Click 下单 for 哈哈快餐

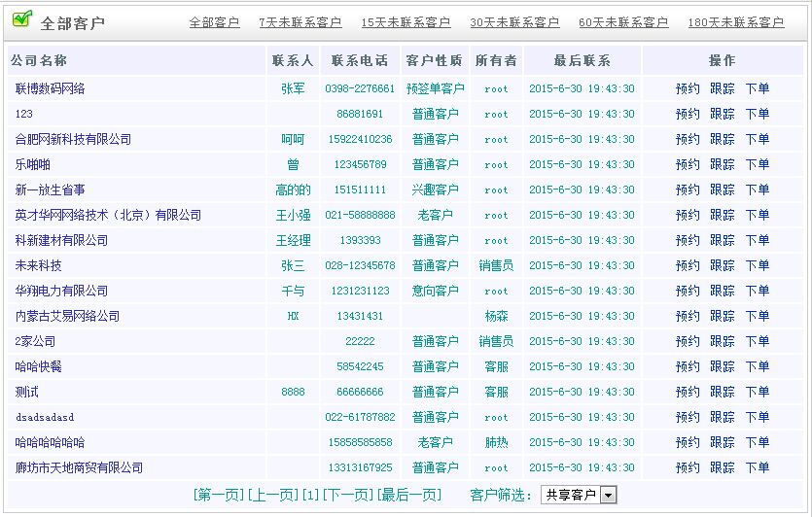pos(758,367)
